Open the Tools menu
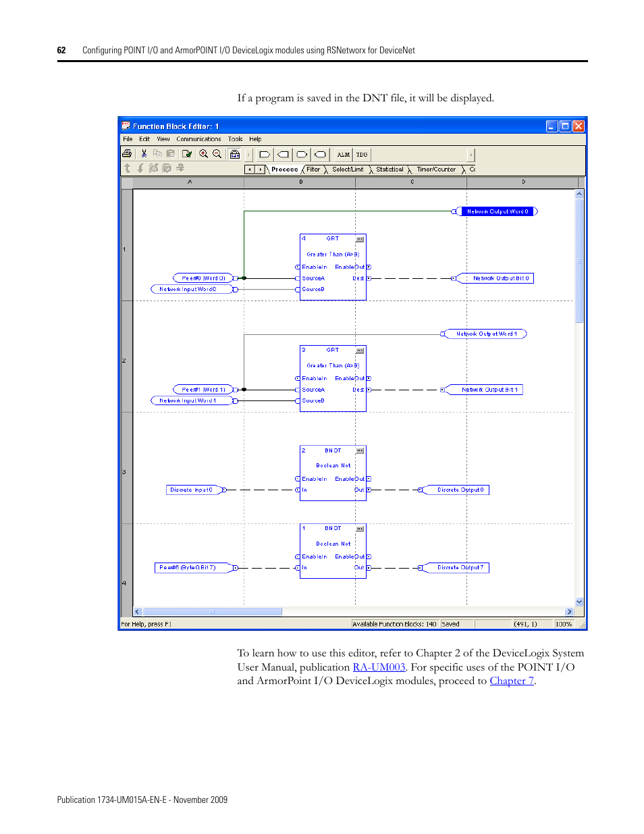The height and width of the screenshot is (834, 644). click(235, 139)
